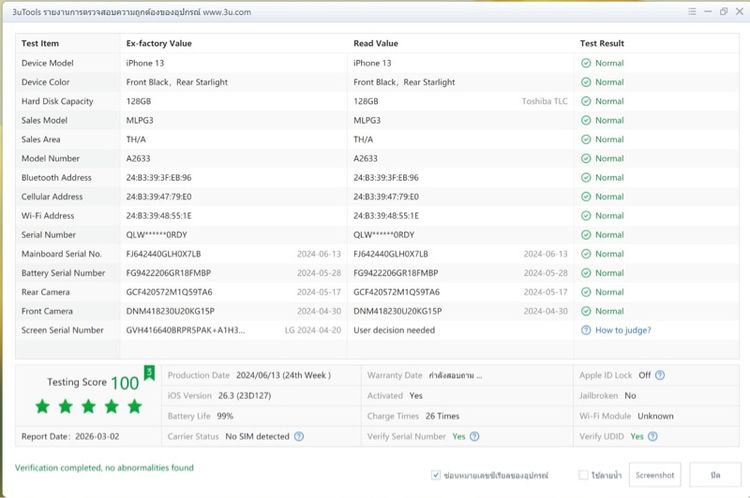This screenshot has height=498, width=750.
Task: Click help icon next to Carrier Status
Action: [x=299, y=437]
